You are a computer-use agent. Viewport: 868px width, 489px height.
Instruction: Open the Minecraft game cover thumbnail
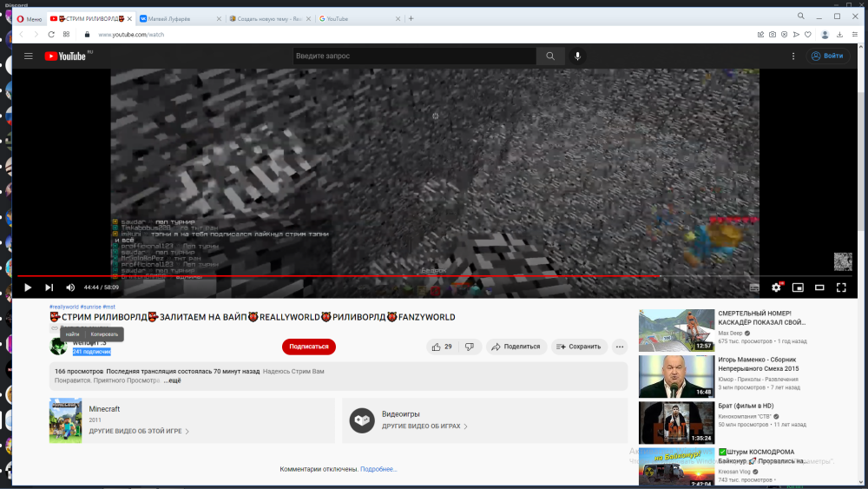pos(65,420)
